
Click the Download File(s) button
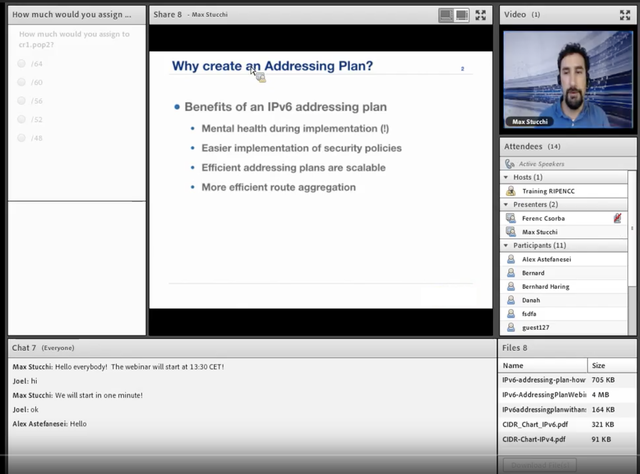[x=540, y=465]
